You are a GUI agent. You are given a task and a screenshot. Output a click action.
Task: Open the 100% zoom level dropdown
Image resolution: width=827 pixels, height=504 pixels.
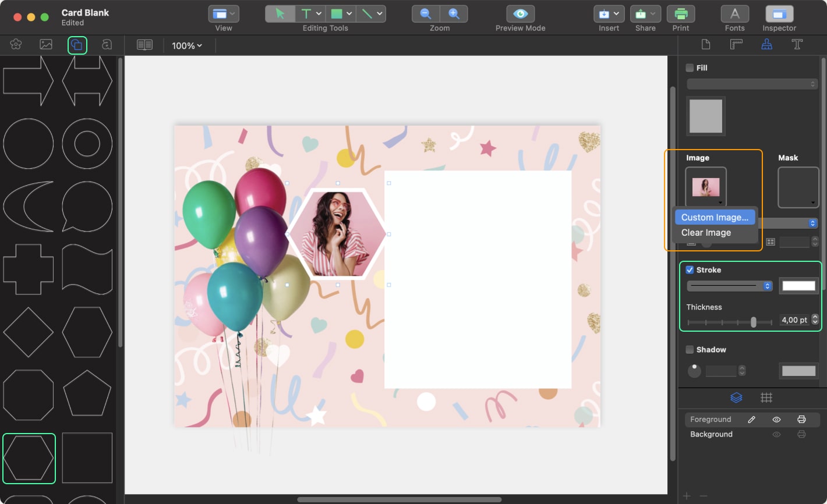[x=187, y=45]
